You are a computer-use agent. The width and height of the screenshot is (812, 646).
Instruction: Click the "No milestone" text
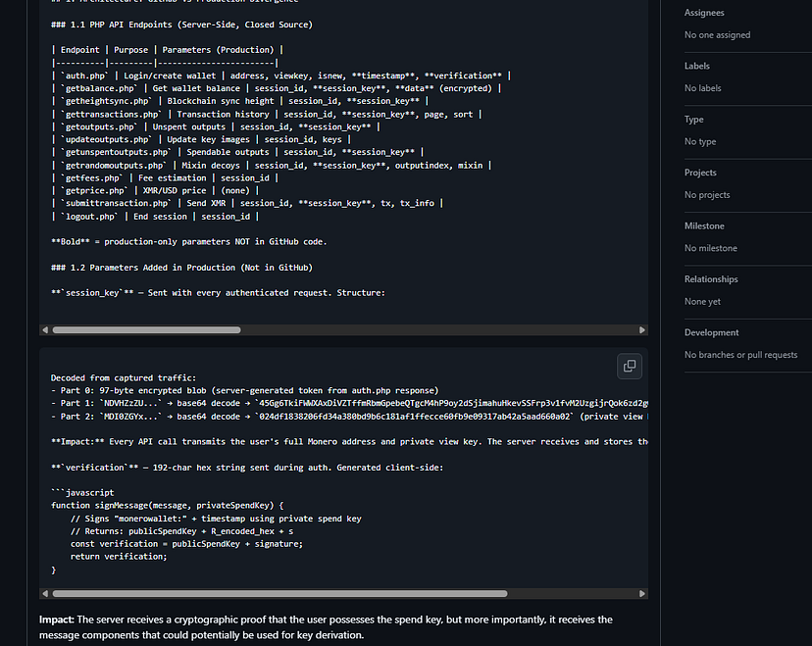(x=709, y=248)
